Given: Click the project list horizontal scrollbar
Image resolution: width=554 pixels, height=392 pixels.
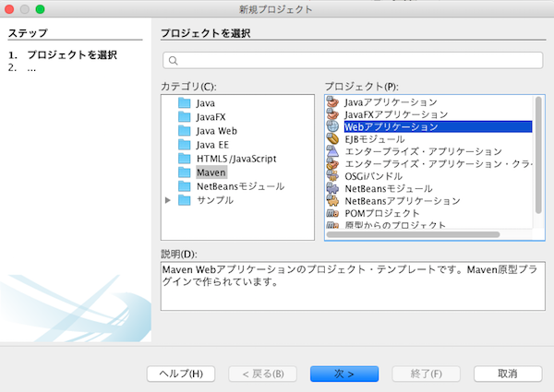Looking at the screenshot, I should 413,234.
